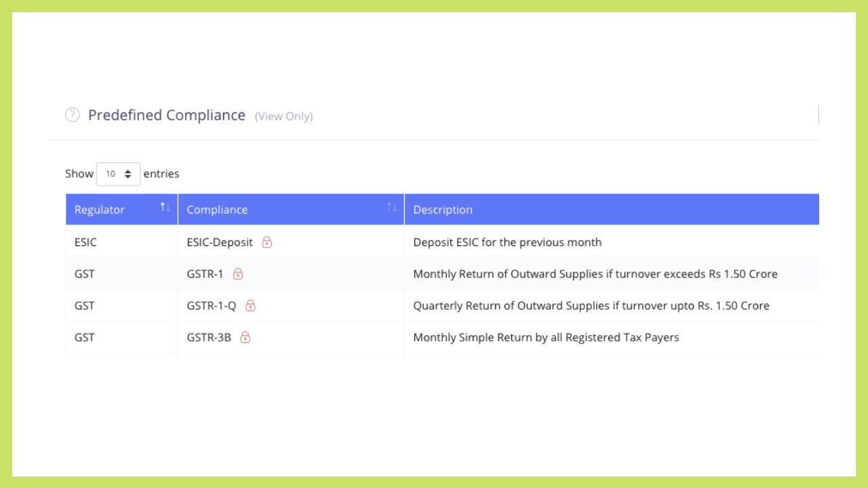Image resolution: width=868 pixels, height=488 pixels.
Task: Open the GSTR-1-Q compliance entry
Action: click(x=212, y=306)
